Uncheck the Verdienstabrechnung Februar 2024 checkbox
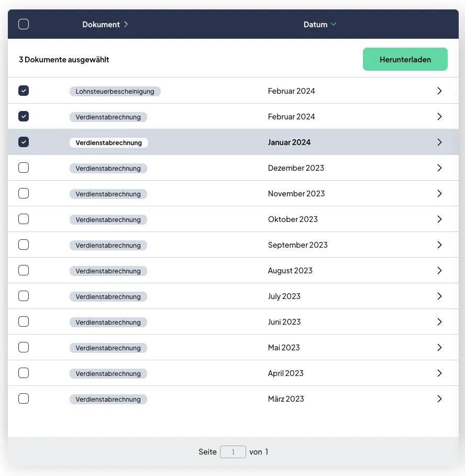The image size is (465, 476). point(24,117)
